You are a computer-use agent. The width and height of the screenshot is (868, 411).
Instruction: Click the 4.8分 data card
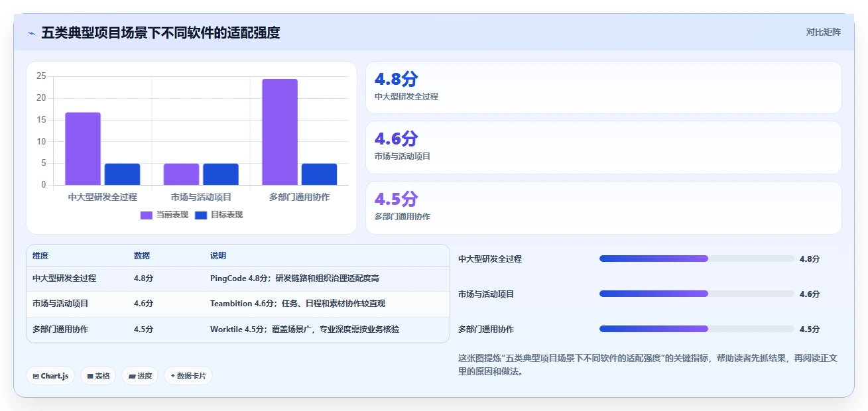pos(603,88)
